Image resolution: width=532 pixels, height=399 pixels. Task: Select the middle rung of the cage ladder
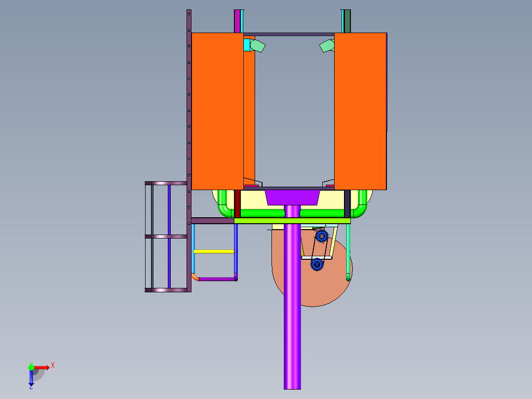tap(166, 237)
